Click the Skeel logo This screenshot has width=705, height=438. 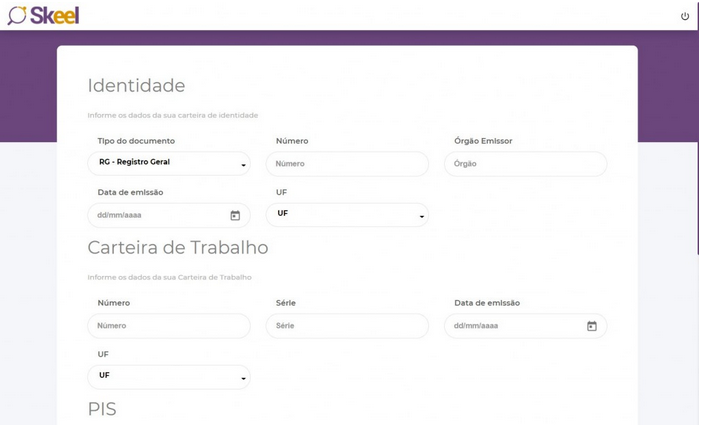click(43, 15)
